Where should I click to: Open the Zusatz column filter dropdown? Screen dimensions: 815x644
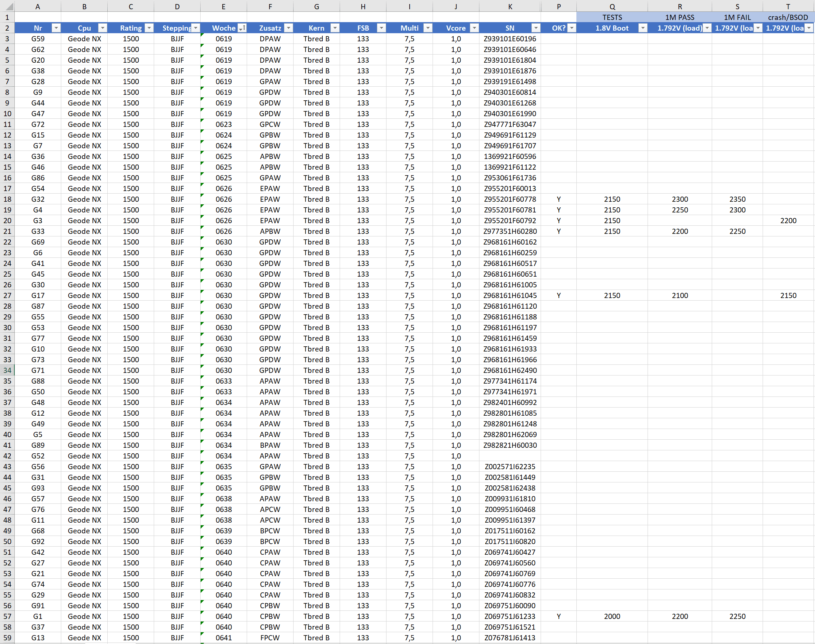pos(288,28)
